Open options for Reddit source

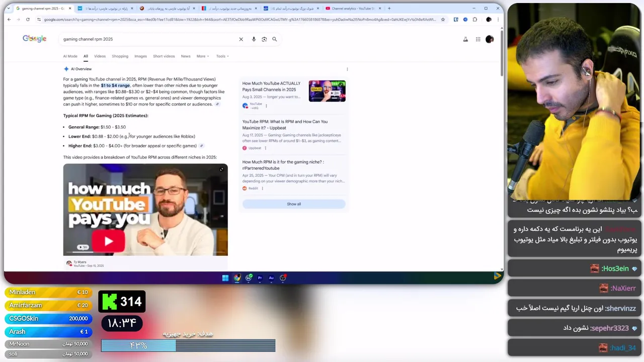point(262,189)
